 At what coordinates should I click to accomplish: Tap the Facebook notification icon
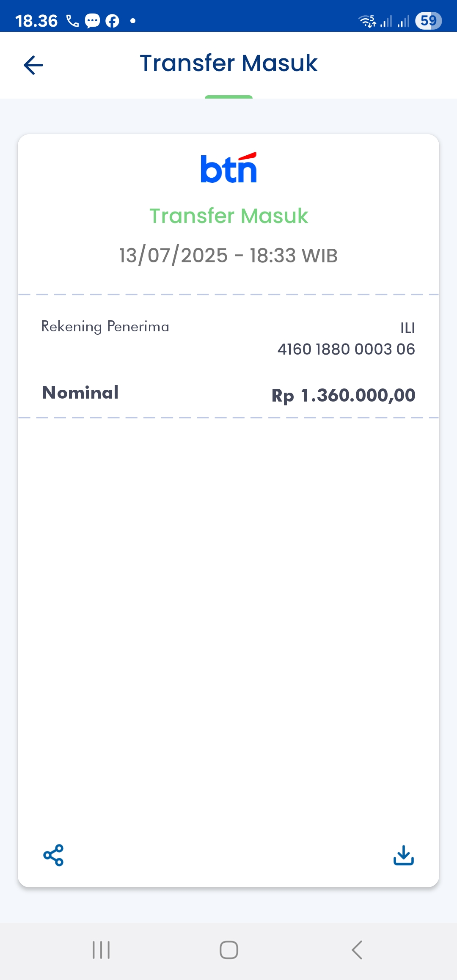point(112,21)
